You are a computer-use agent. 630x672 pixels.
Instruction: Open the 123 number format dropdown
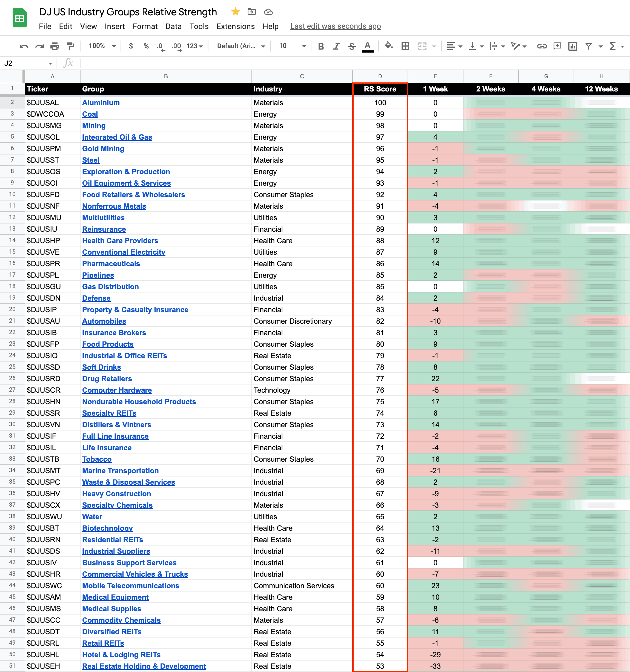[194, 46]
